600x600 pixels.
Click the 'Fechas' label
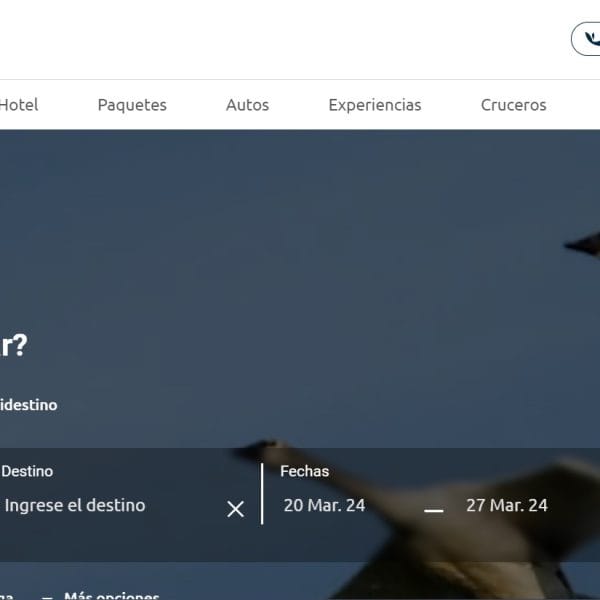(305, 471)
